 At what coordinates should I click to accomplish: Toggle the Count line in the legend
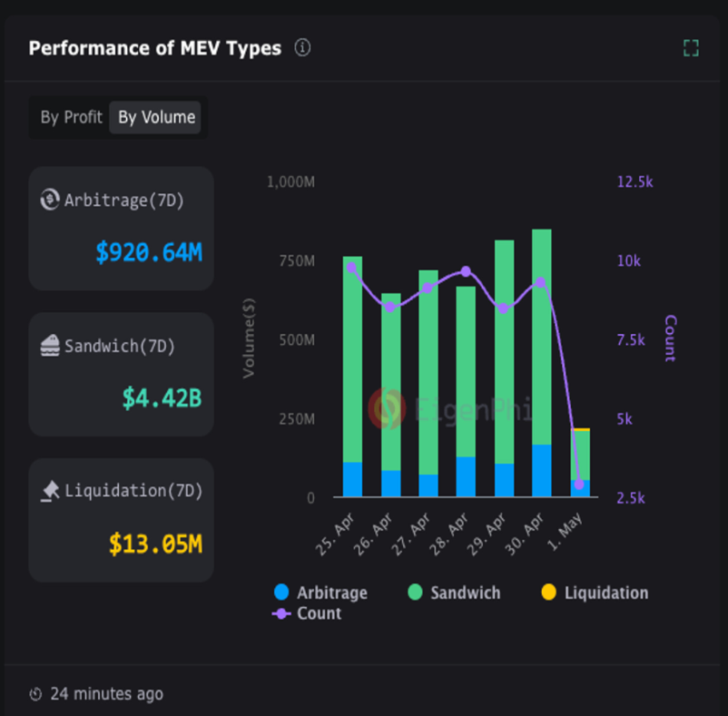pyautogui.click(x=308, y=613)
